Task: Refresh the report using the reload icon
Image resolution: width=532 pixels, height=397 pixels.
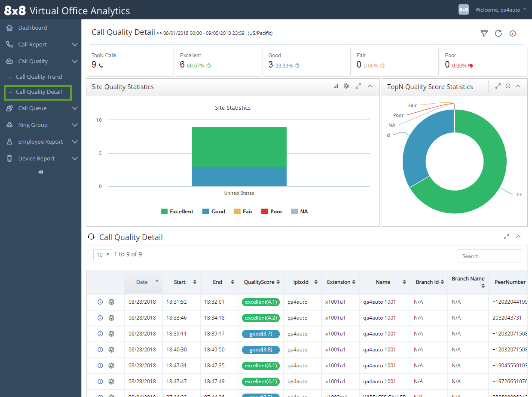Action: click(498, 33)
